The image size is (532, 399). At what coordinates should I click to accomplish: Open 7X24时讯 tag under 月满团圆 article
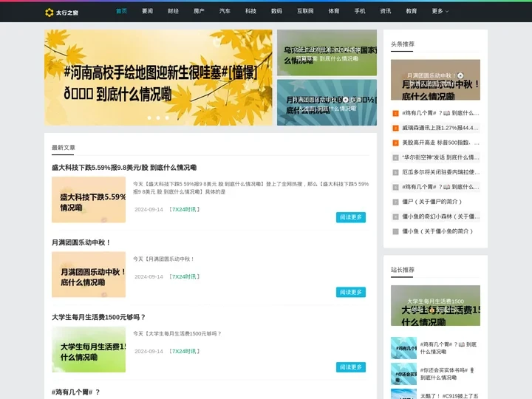coord(184,276)
